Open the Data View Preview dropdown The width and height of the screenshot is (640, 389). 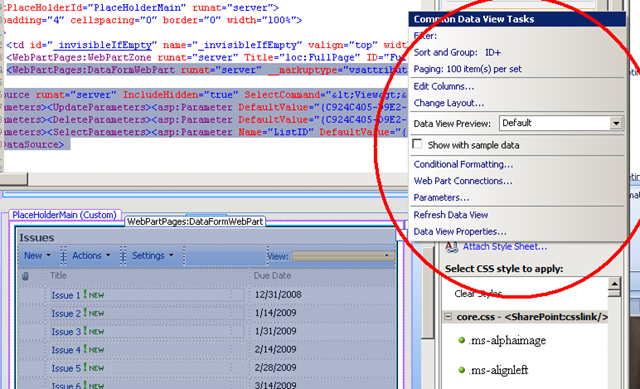pyautogui.click(x=616, y=123)
